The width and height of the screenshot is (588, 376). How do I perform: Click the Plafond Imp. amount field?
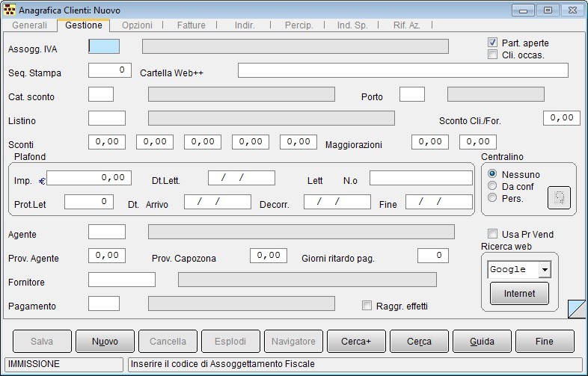click(89, 178)
